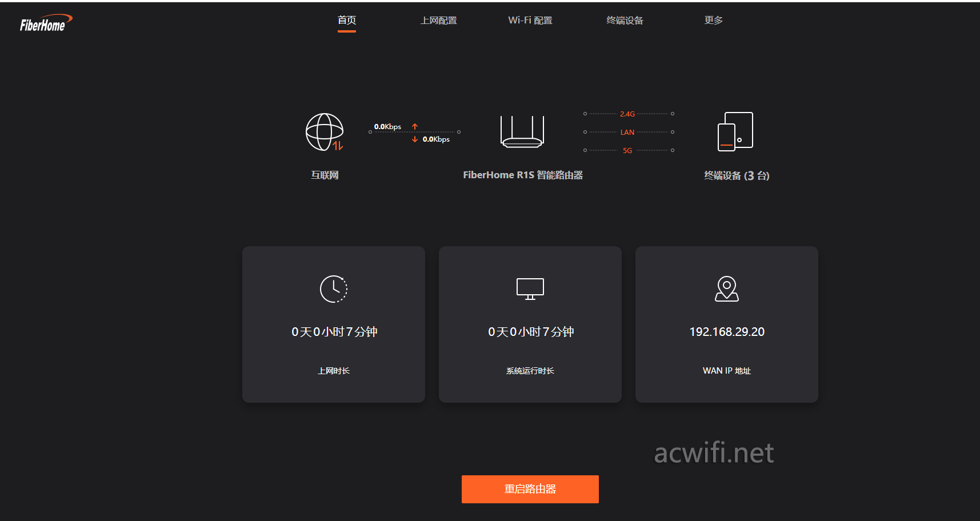
Task: Select the 5G connection label
Action: (627, 150)
